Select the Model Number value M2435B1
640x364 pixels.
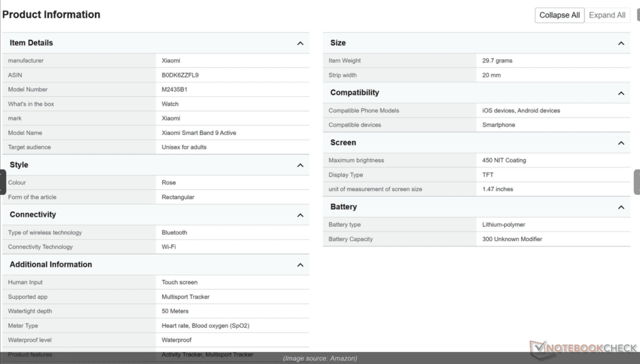(x=174, y=89)
